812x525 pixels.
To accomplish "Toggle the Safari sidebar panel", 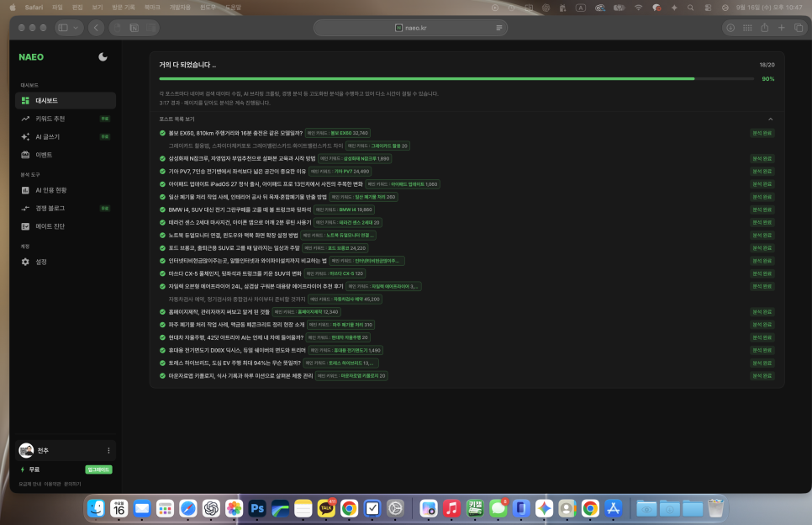I will coord(63,28).
